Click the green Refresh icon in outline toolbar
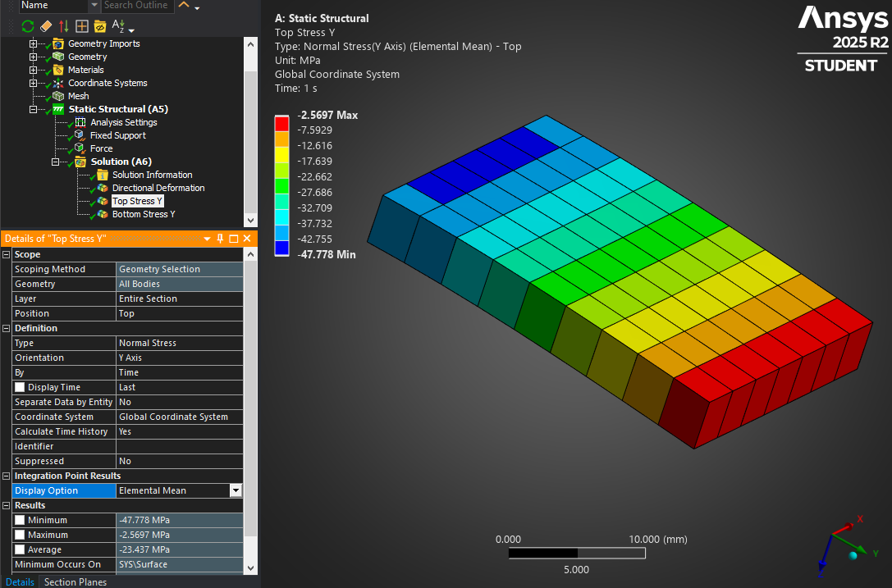The height and width of the screenshot is (588, 892). [x=28, y=26]
